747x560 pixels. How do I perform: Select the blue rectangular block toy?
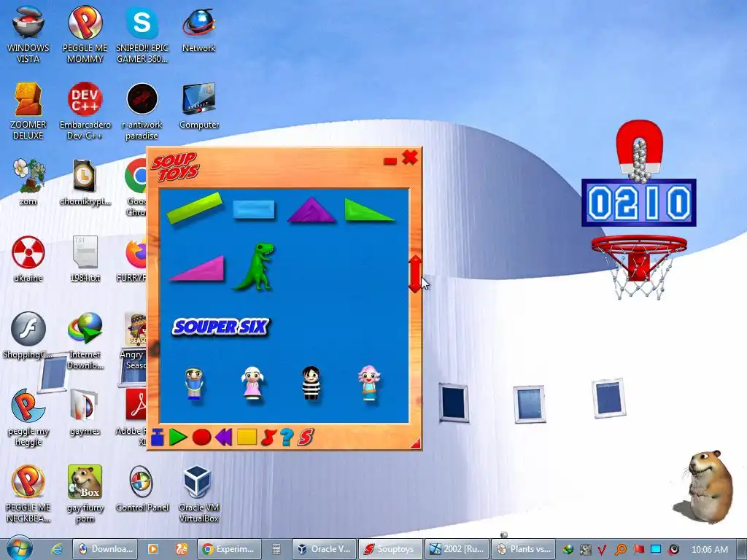254,209
